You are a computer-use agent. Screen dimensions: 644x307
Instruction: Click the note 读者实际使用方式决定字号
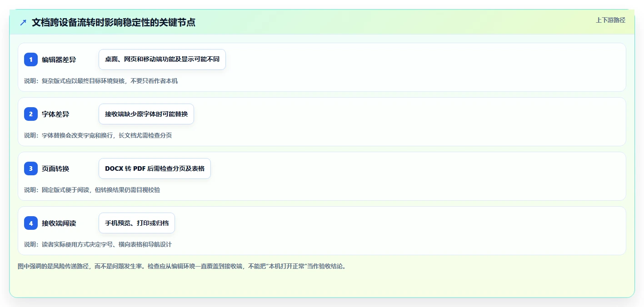click(x=98, y=244)
